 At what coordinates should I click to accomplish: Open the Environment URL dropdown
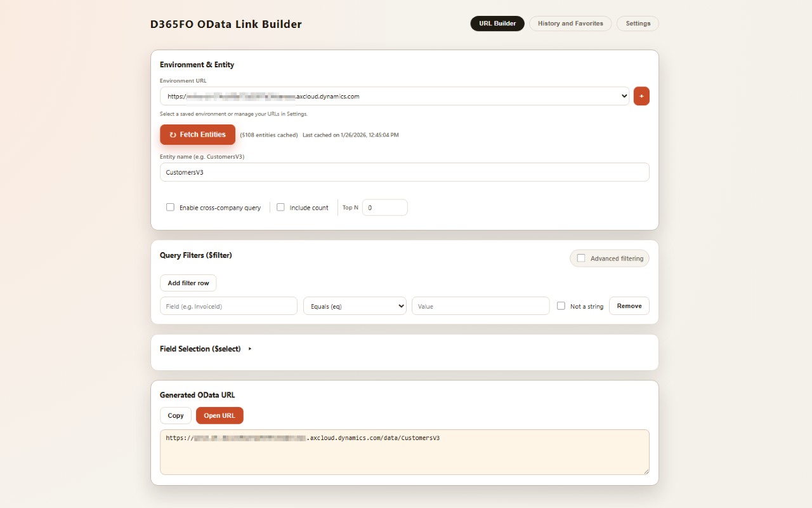tap(395, 96)
